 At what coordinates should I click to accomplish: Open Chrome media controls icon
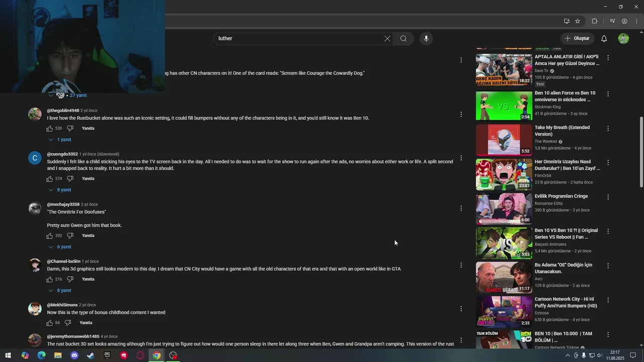[x=612, y=21]
